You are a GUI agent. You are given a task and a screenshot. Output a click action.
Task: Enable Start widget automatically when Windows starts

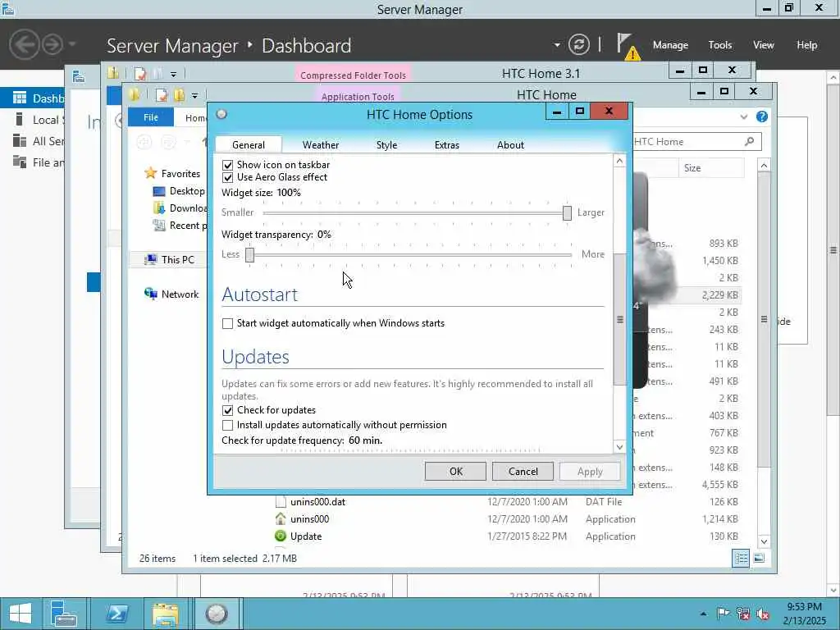coord(228,323)
